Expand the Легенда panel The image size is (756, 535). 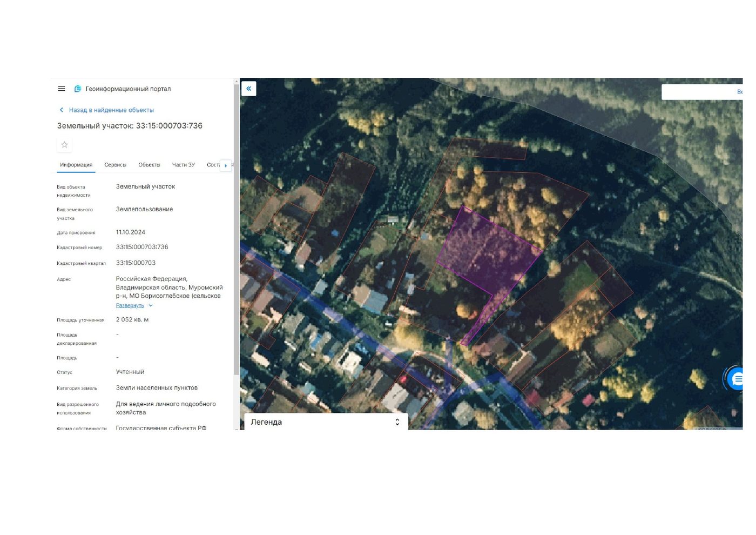click(326, 422)
